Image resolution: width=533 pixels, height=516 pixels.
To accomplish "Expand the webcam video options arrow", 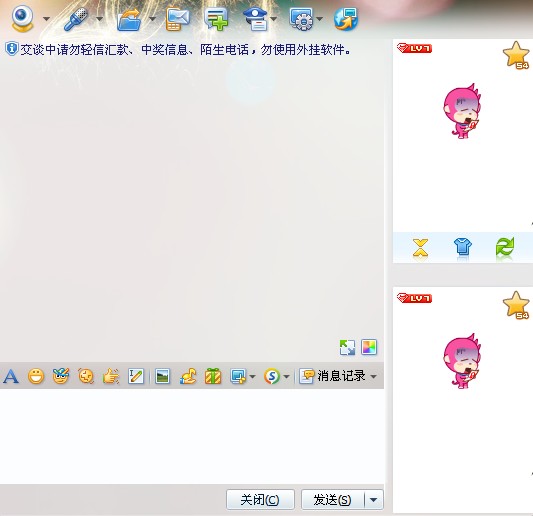I will tap(46, 19).
